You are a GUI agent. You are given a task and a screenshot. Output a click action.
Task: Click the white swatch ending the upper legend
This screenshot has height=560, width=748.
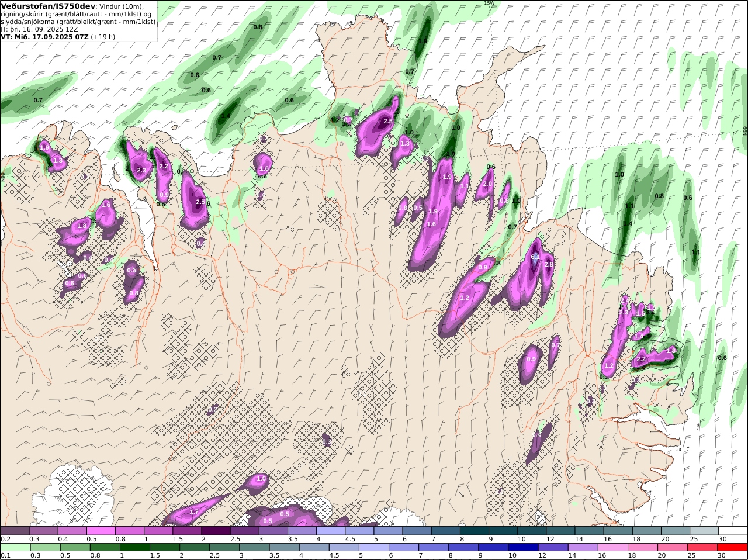pyautogui.click(x=733, y=530)
